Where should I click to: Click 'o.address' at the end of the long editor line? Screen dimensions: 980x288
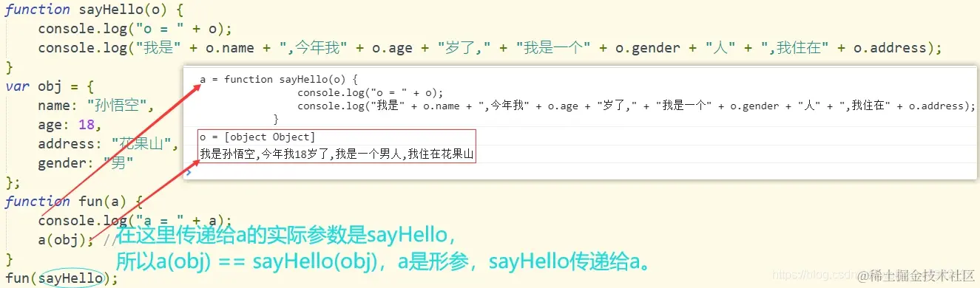pos(890,48)
